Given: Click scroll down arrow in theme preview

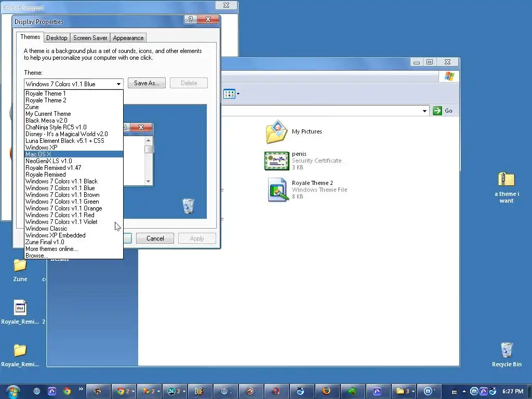Looking at the screenshot, I should coord(148,181).
